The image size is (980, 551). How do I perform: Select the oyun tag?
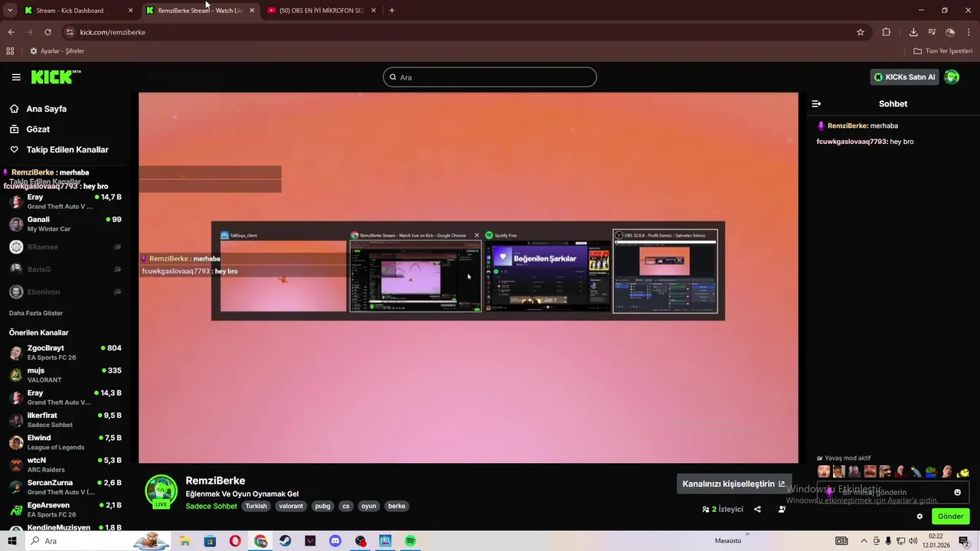tap(369, 506)
